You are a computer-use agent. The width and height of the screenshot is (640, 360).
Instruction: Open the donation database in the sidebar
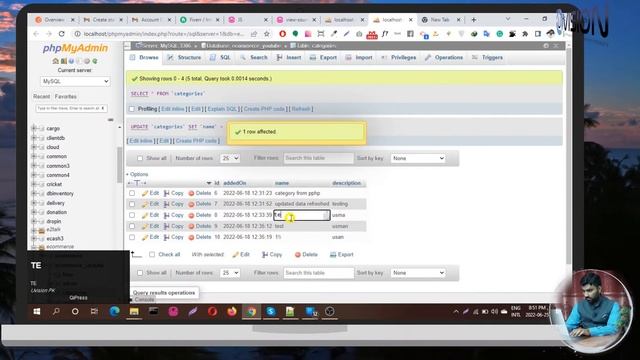pyautogui.click(x=56, y=212)
